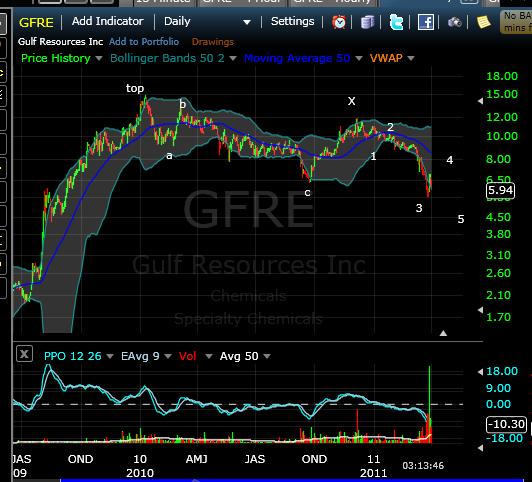Image resolution: width=532 pixels, height=482 pixels.
Task: Click the Add to Portfolio link
Action: point(144,41)
